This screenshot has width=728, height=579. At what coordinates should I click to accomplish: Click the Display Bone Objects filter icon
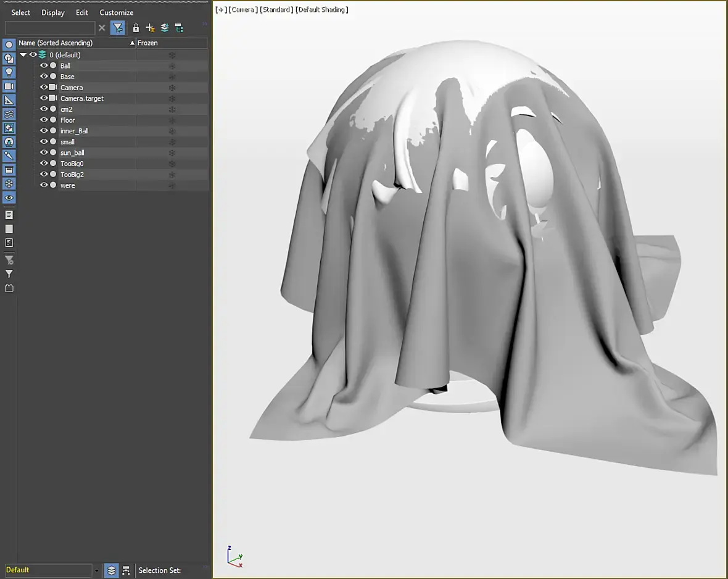tap(9, 156)
